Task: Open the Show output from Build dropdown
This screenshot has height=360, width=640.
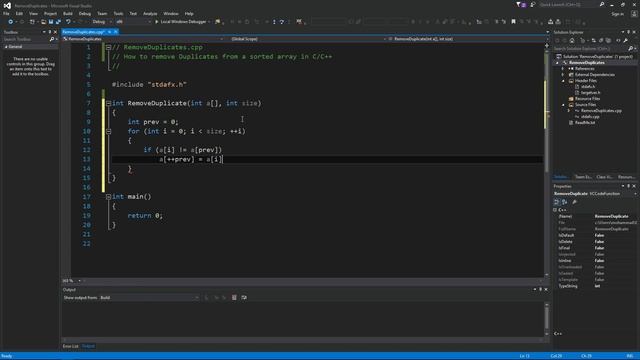Action: click(x=149, y=298)
